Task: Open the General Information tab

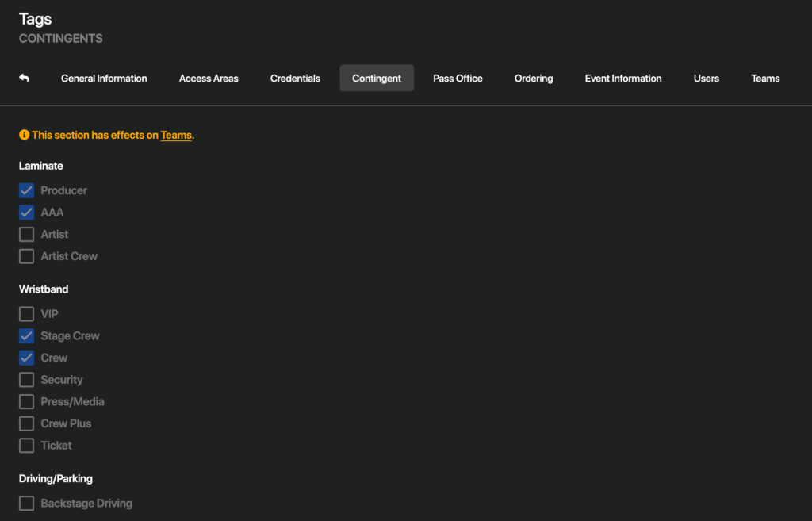Action: 104,79
